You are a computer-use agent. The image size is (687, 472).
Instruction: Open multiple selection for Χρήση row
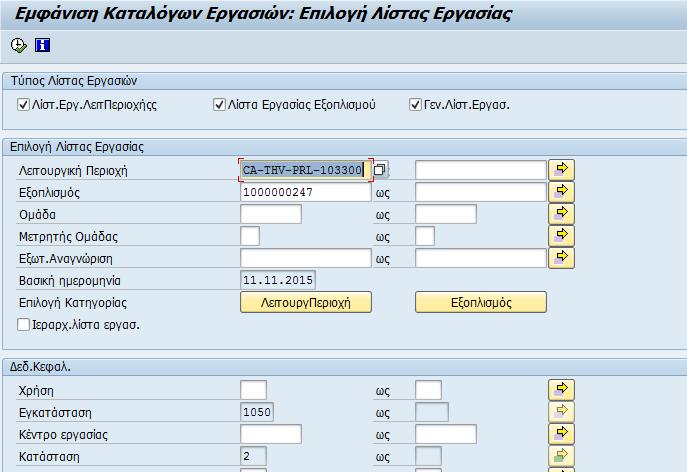pos(561,390)
